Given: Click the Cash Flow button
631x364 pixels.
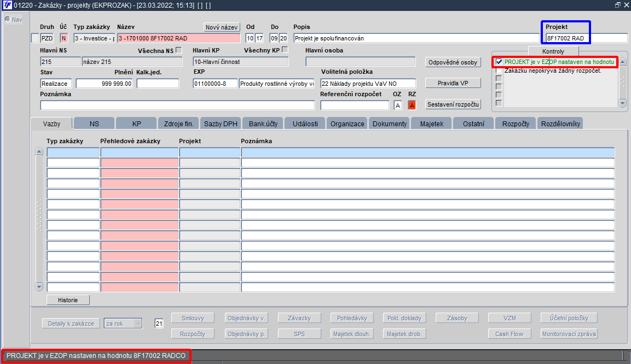Looking at the screenshot, I should coord(510,334).
